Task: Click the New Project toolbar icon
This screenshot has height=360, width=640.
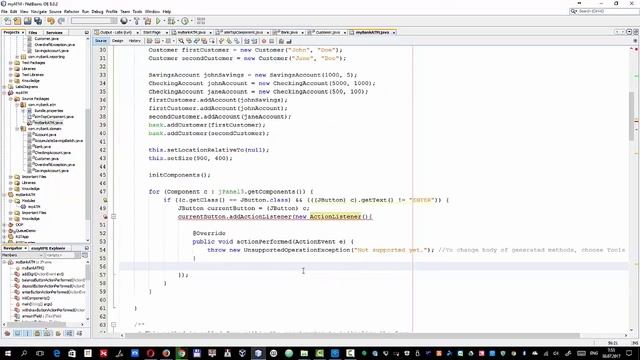Action: 17,21
